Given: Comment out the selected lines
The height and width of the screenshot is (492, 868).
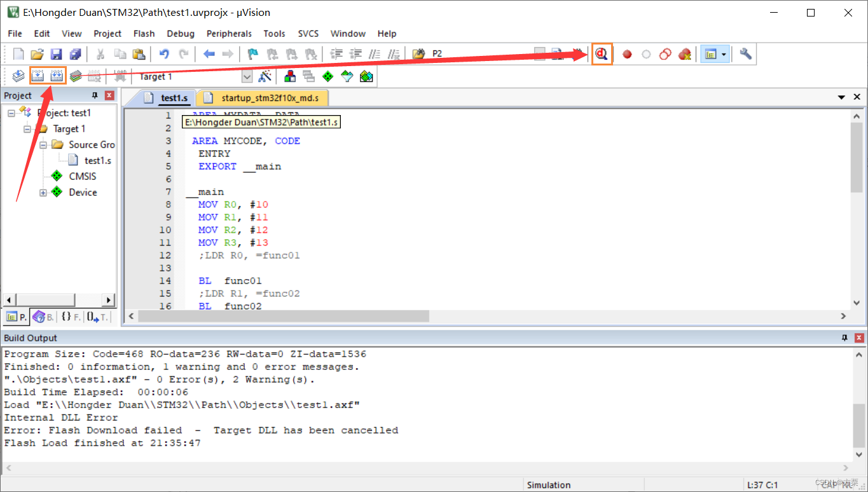Looking at the screenshot, I should 375,54.
